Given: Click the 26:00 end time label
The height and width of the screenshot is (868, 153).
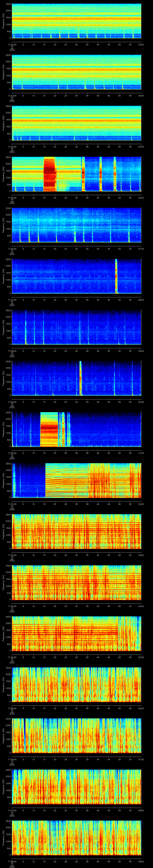Looking at the screenshot, I should 141,198.
